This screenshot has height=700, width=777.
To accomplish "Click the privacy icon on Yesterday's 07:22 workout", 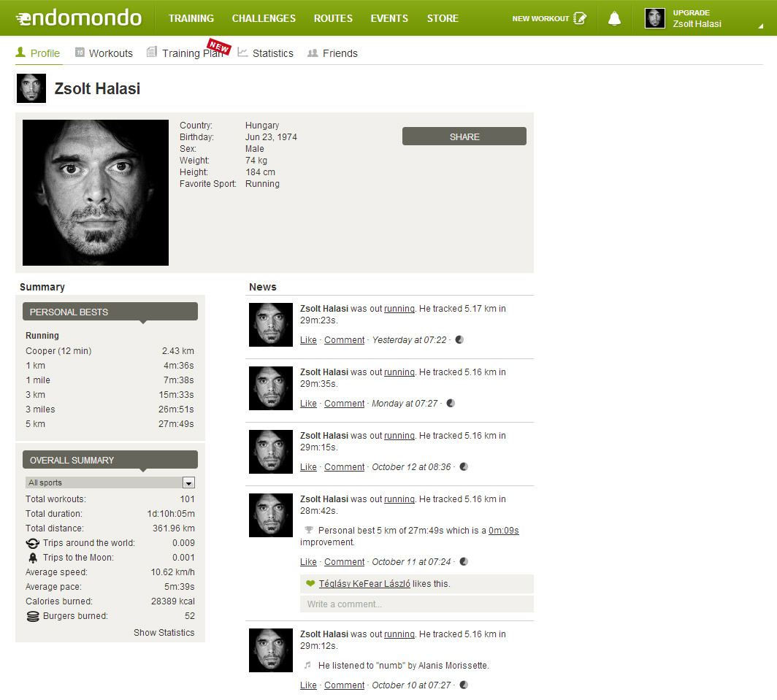I will coord(459,339).
